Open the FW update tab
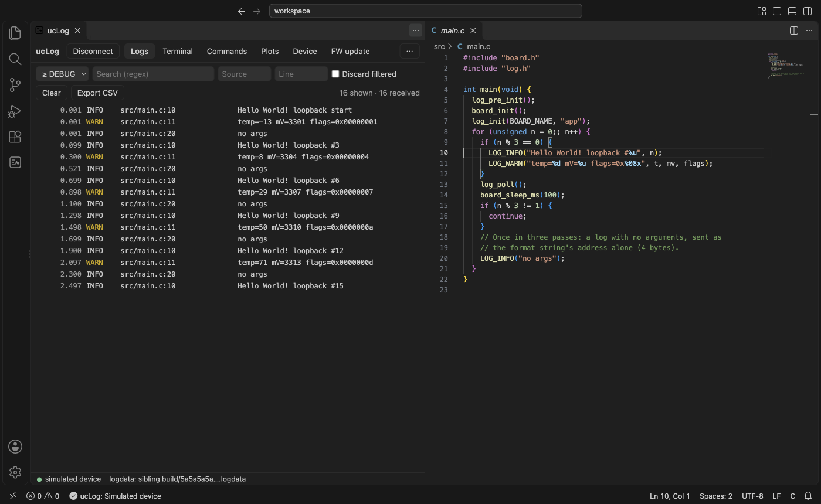The width and height of the screenshot is (821, 504). (351, 51)
